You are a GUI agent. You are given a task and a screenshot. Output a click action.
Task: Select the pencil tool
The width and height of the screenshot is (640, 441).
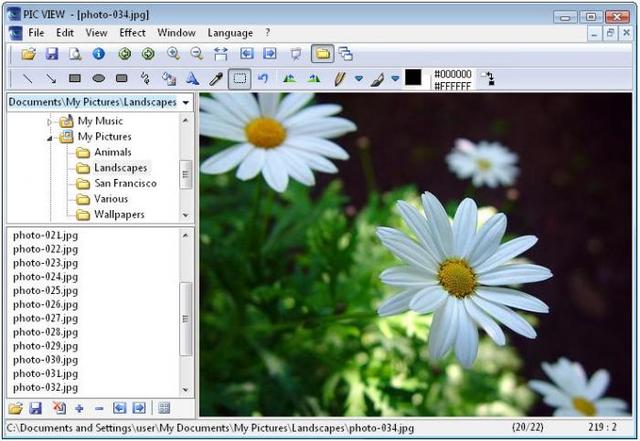pyautogui.click(x=339, y=79)
